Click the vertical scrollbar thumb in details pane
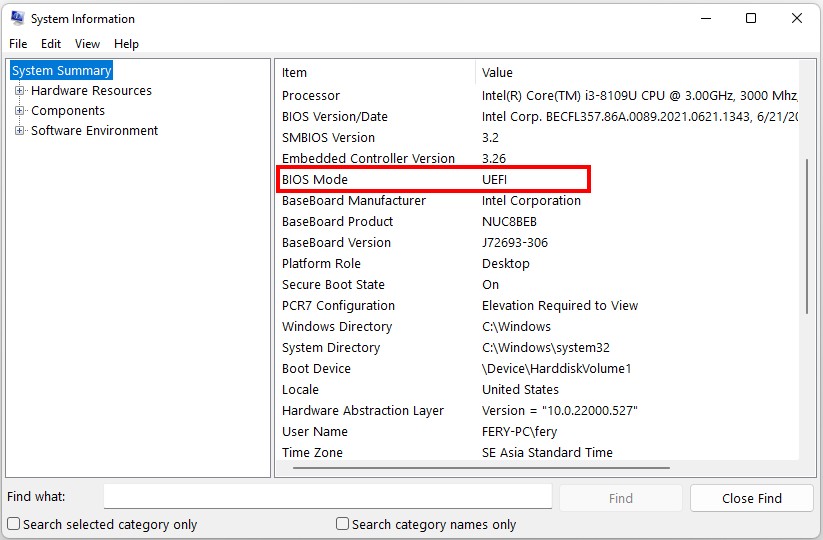 pyautogui.click(x=807, y=236)
